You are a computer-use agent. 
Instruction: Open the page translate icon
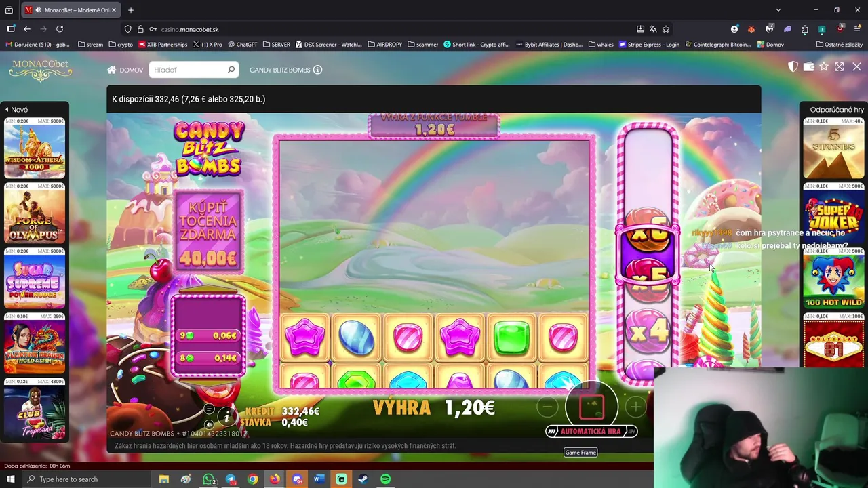[x=653, y=29]
